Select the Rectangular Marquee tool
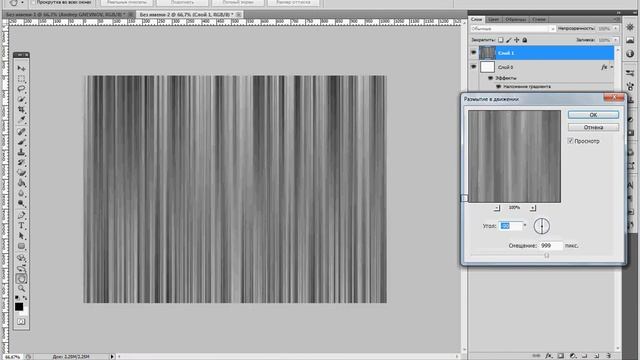The height and width of the screenshot is (360, 640). coord(21,78)
